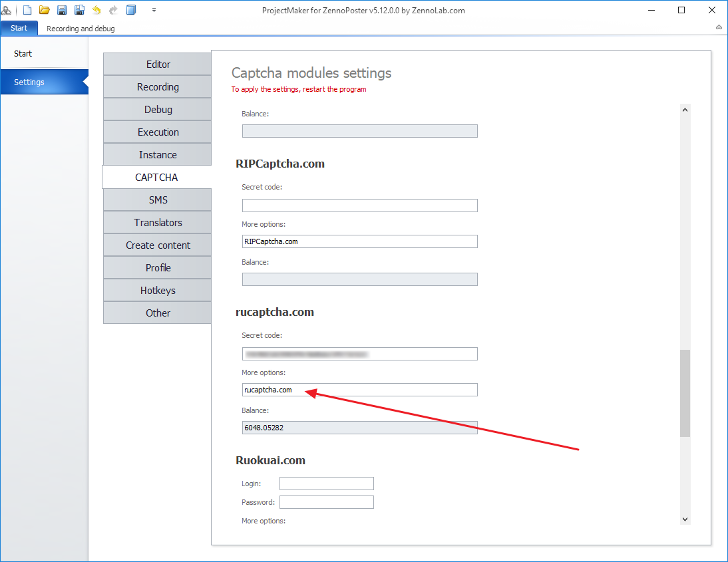The image size is (728, 562).
Task: Click the Undo arrow icon
Action: [x=96, y=10]
